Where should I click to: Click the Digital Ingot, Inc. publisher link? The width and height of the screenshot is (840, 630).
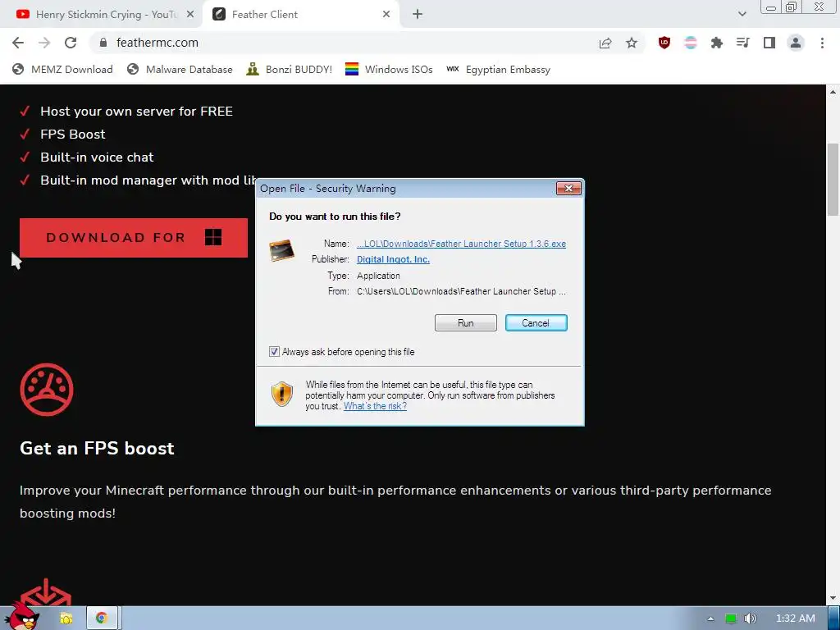click(x=393, y=259)
